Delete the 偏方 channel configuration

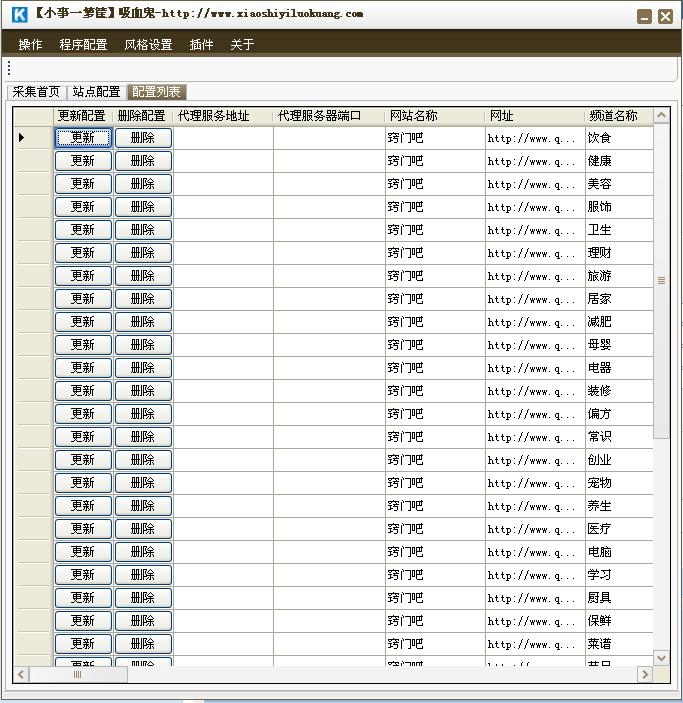tap(143, 414)
